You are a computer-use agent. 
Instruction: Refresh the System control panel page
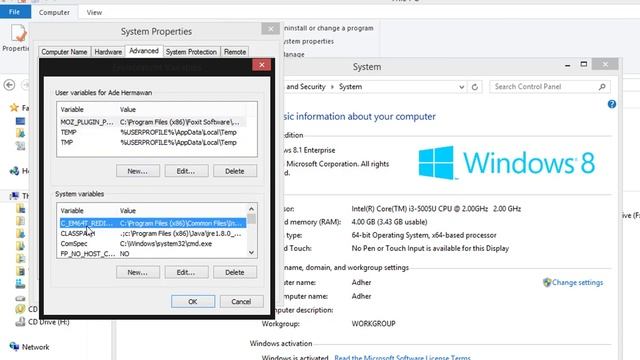(475, 87)
